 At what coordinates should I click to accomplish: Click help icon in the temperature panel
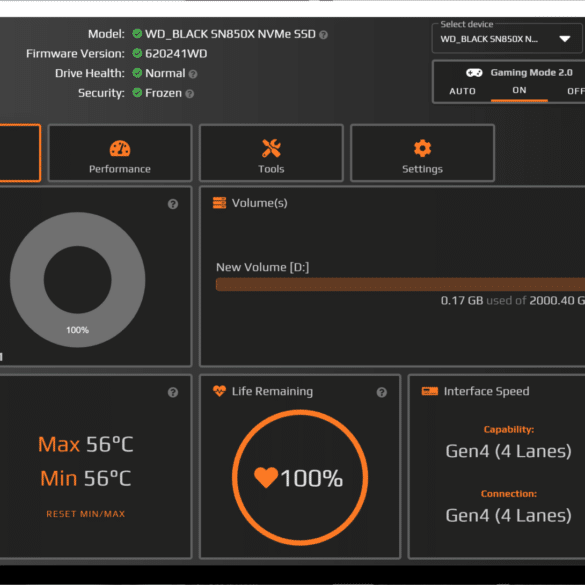coord(173,392)
